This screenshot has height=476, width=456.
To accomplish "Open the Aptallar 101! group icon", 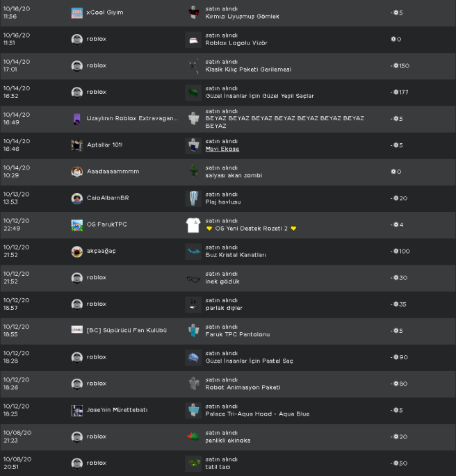I will coord(76,145).
